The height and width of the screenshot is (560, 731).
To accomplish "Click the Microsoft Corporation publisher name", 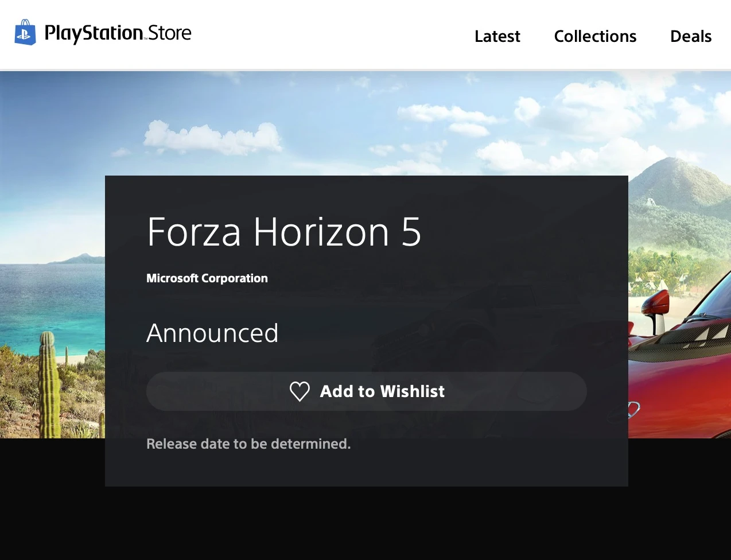I will pyautogui.click(x=207, y=278).
